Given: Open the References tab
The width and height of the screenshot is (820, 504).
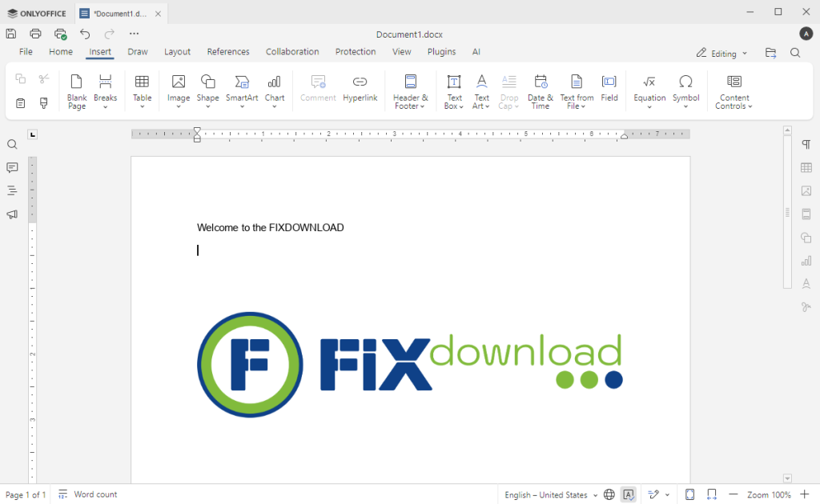Looking at the screenshot, I should (x=228, y=52).
